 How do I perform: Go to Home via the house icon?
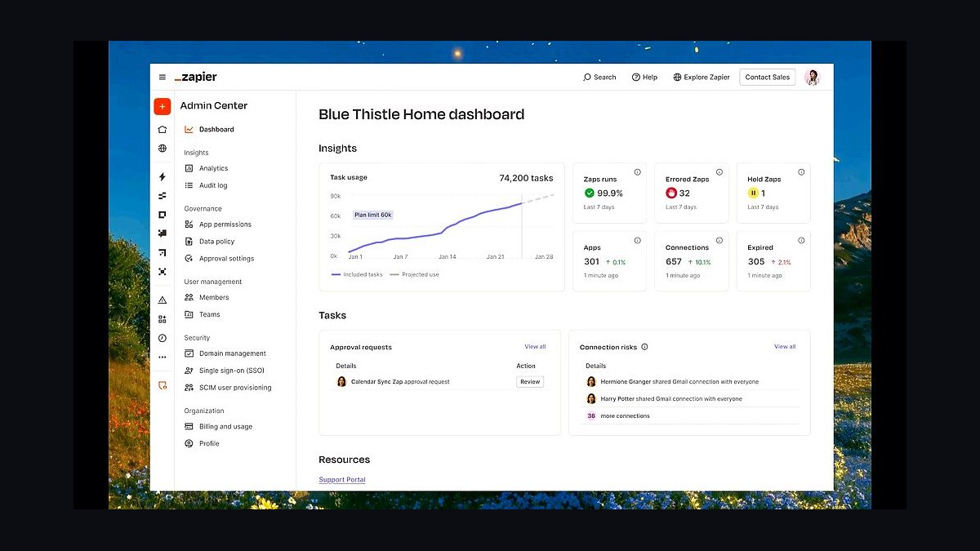(x=162, y=129)
